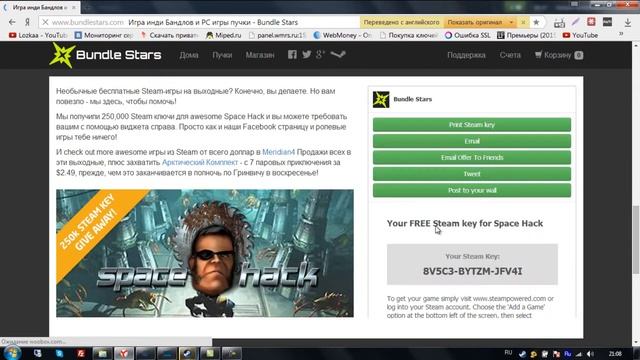Image resolution: width=640 pixels, height=360 pixels.
Task: Open 'Скачать приват' bookmark
Action: click(169, 35)
